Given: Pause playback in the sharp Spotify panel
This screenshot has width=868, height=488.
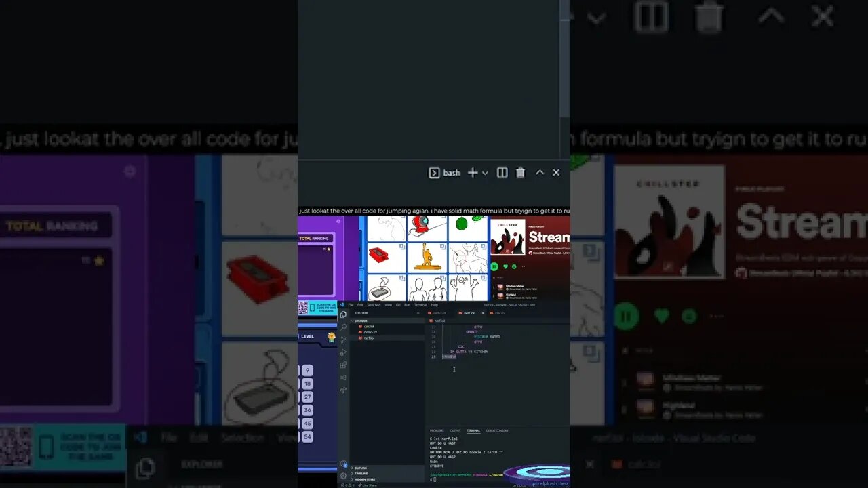Looking at the screenshot, I should click(x=494, y=266).
